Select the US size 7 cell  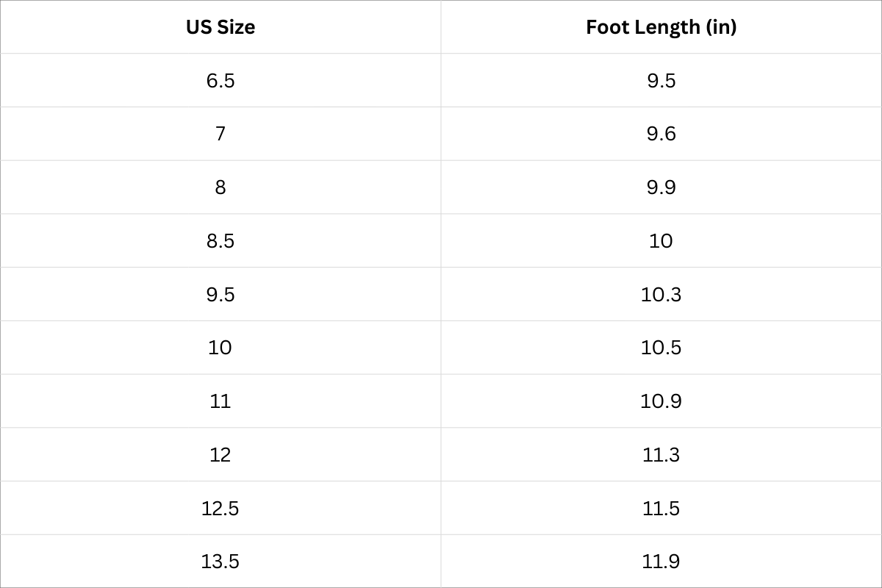(220, 134)
